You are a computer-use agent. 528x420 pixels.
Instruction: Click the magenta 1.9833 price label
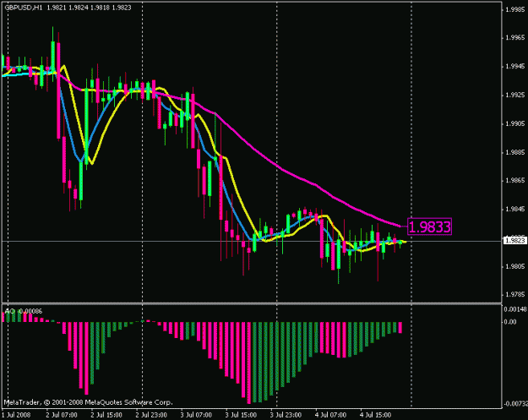(429, 226)
